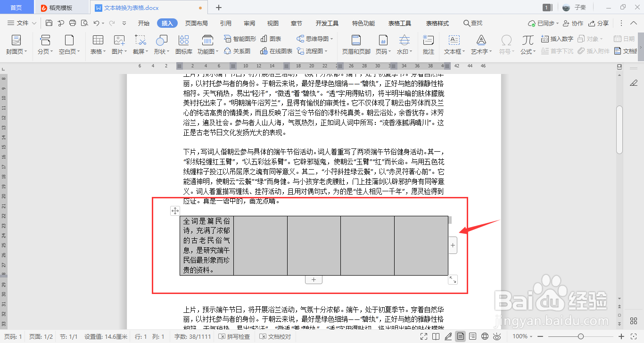Switch to full screen display mode
The image size is (644, 343).
coord(424,336)
